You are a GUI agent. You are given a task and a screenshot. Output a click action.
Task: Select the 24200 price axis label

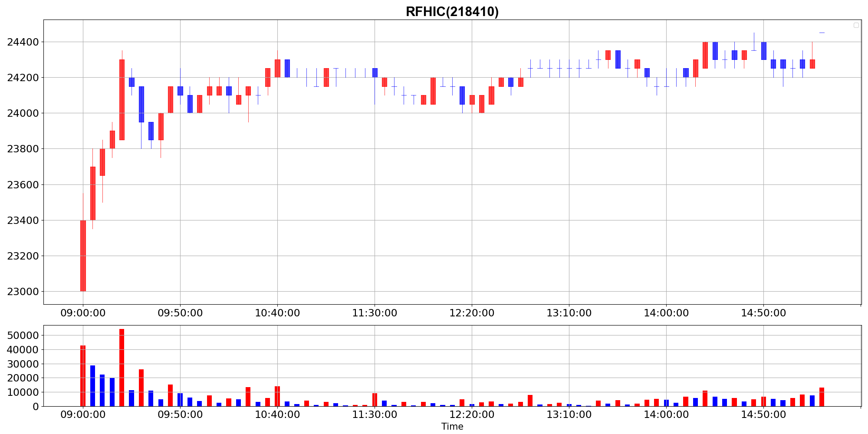click(23, 78)
